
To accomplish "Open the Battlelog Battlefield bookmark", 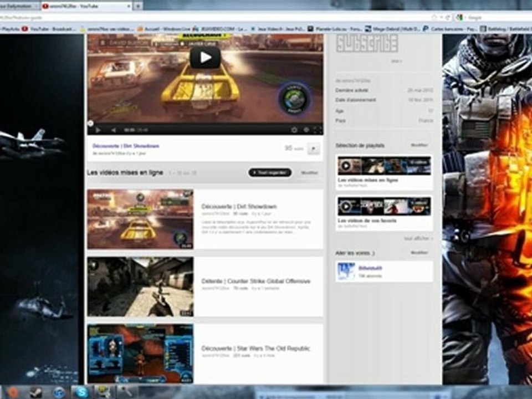I will coord(506,29).
